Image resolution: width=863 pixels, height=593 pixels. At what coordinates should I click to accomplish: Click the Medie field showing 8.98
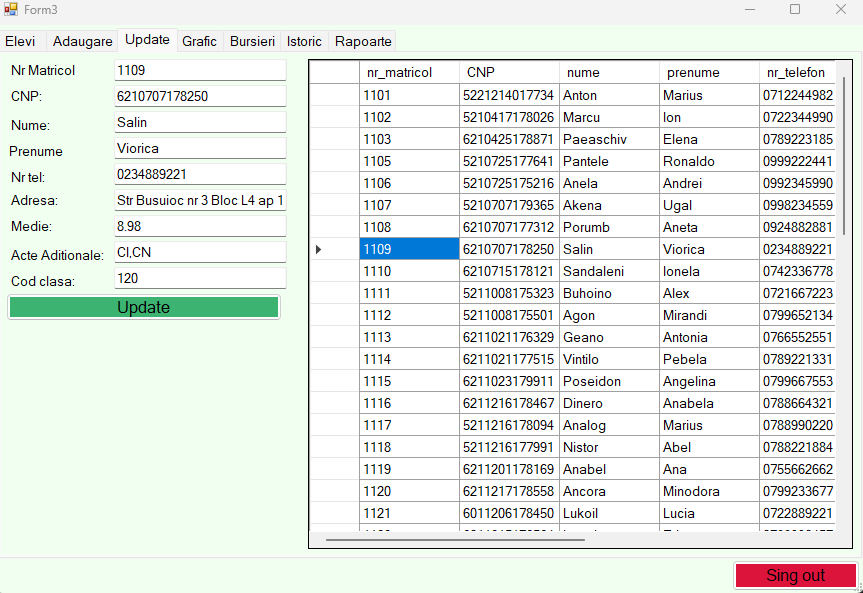click(198, 227)
